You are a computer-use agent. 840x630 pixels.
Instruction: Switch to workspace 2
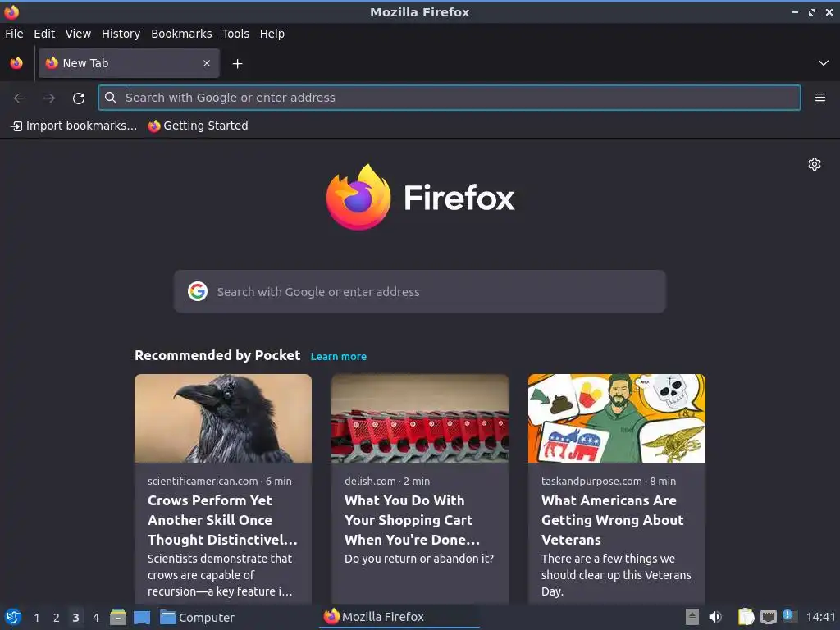pyautogui.click(x=57, y=618)
